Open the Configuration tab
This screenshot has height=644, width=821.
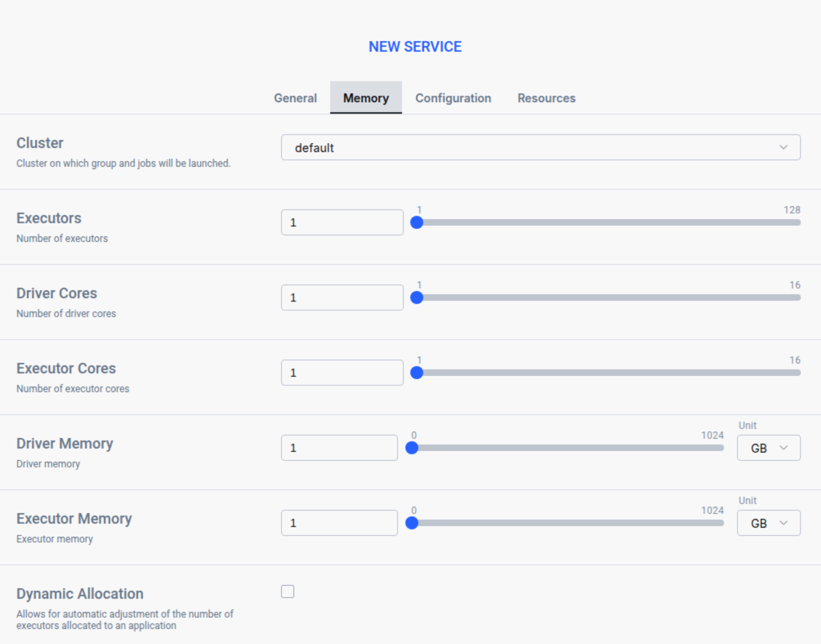(453, 98)
